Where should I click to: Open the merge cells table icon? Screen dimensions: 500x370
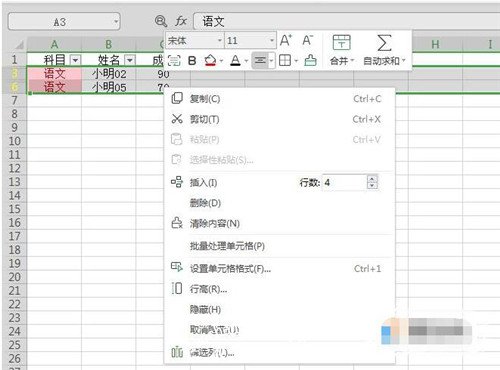click(341, 42)
